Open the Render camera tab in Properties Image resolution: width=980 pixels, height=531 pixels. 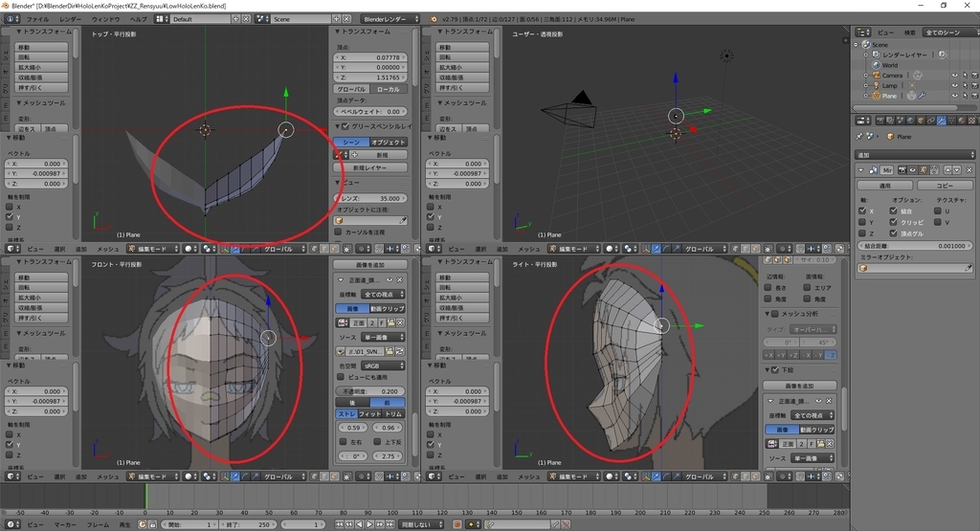tap(880, 121)
